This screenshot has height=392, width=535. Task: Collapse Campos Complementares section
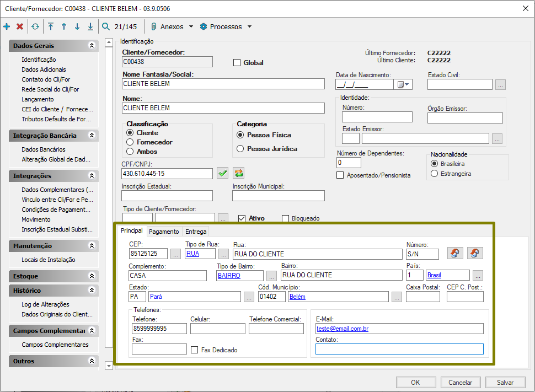[x=92, y=331]
